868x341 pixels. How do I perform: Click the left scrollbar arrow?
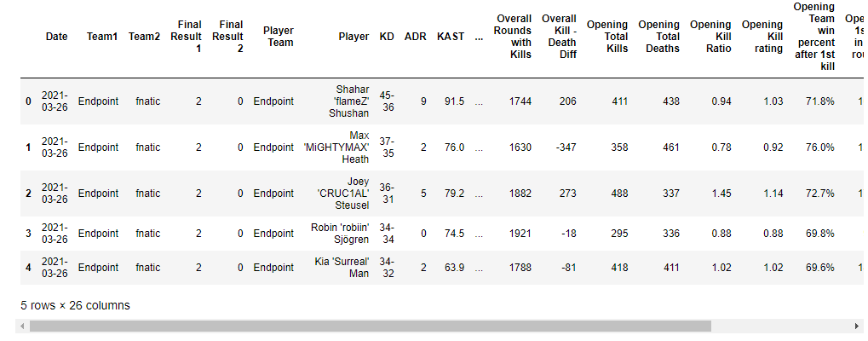[x=22, y=326]
